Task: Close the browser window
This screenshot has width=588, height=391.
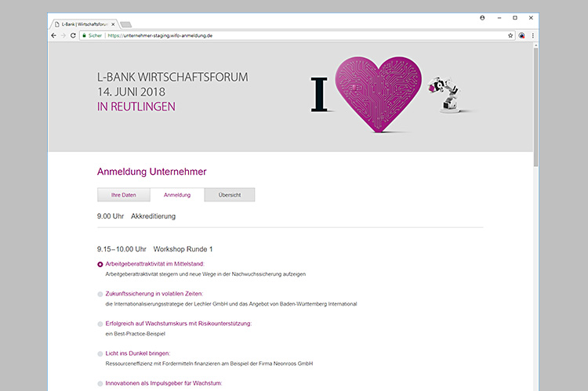Action: 531,17
